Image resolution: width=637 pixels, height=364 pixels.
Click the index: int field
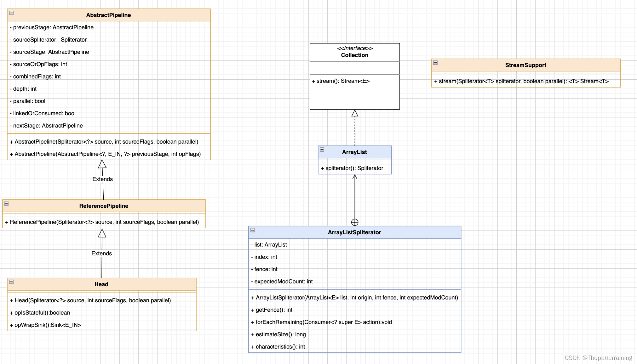(355, 257)
